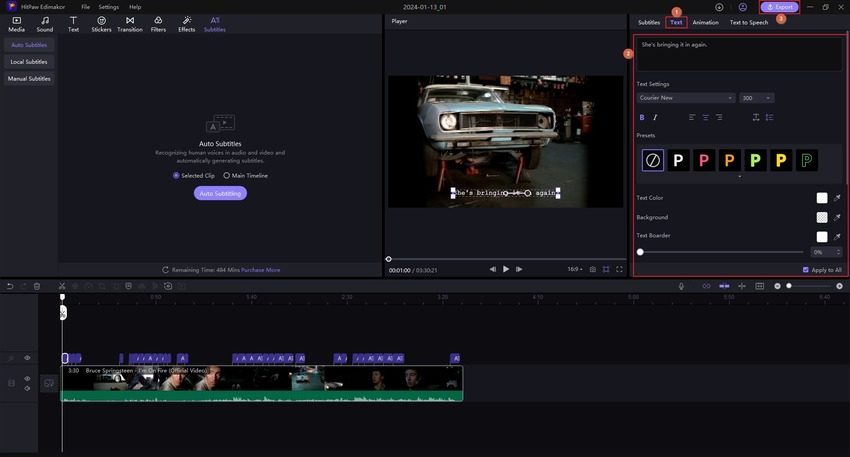Open the Courier New font dropdown
Screen dimensions: 850x457
[x=686, y=98]
